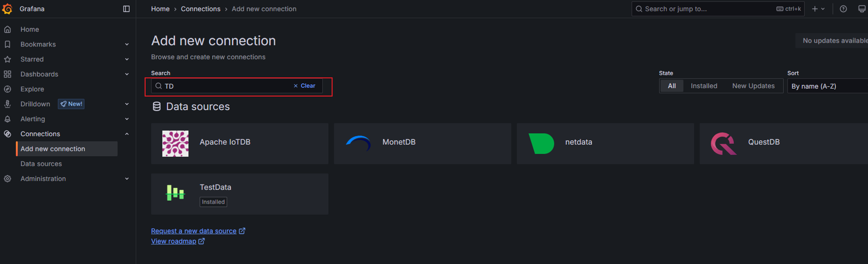Show plugins with New Updates

tap(753, 86)
